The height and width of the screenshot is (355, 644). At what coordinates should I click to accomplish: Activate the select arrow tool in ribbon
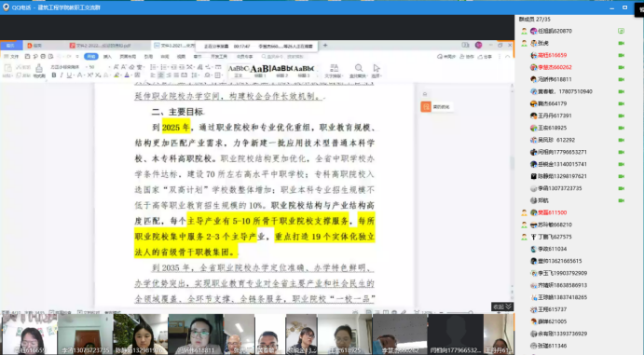pos(377,70)
